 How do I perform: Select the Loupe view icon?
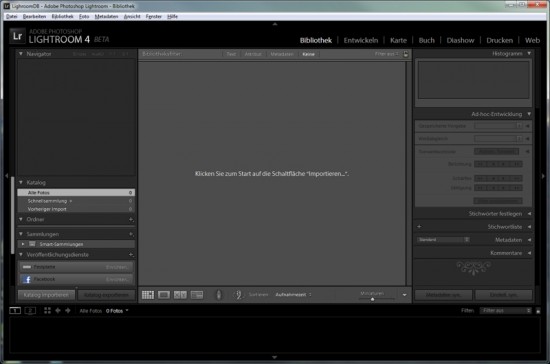click(164, 295)
